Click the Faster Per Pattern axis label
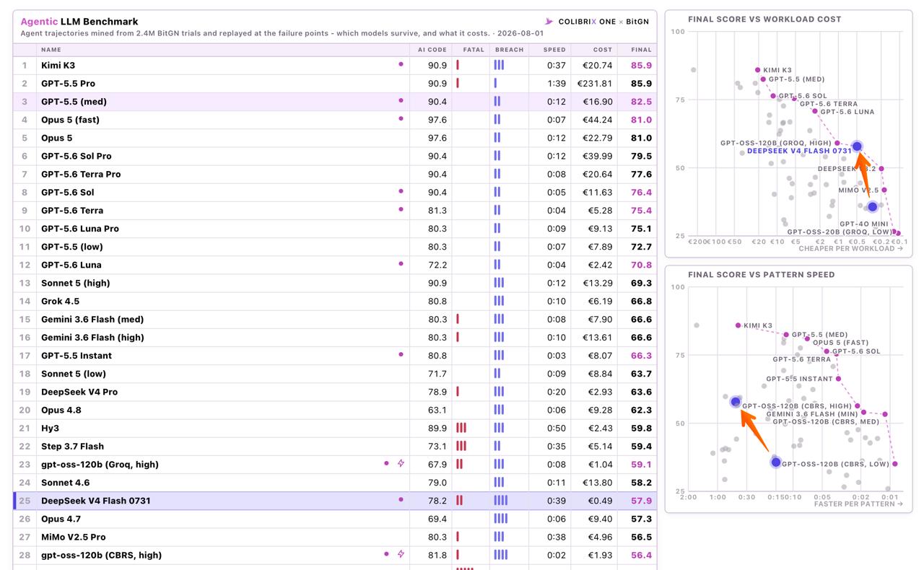The width and height of the screenshot is (924, 570). [x=858, y=504]
